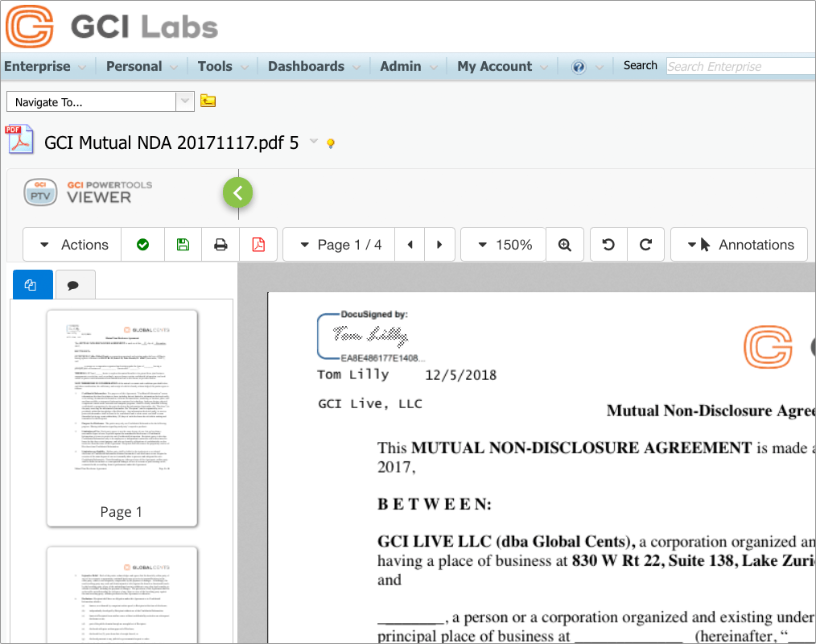
Task: Select the second page thumbnail
Action: 122,595
